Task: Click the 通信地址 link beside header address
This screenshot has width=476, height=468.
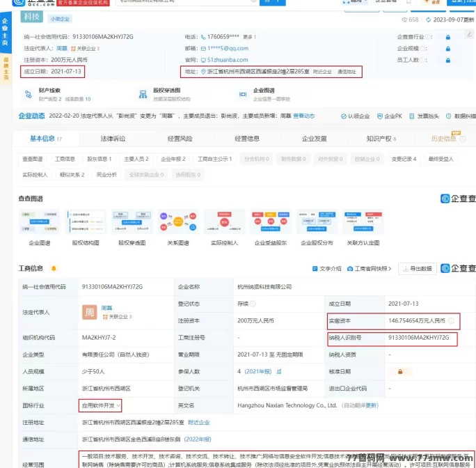Action: [x=347, y=72]
